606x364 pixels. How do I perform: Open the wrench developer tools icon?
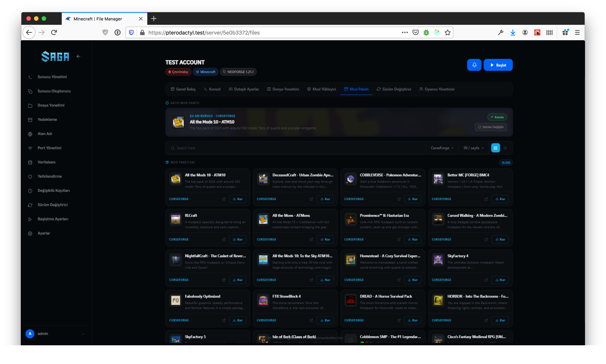pyautogui.click(x=500, y=32)
